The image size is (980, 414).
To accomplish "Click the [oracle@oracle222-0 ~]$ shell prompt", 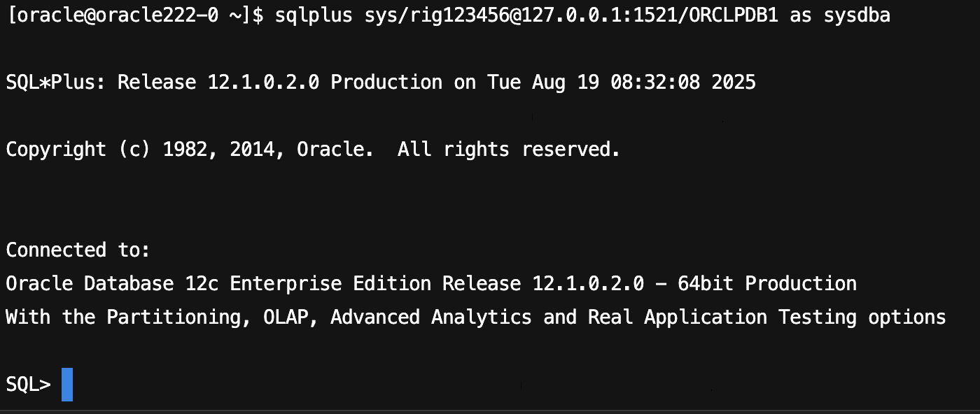I will (135, 15).
